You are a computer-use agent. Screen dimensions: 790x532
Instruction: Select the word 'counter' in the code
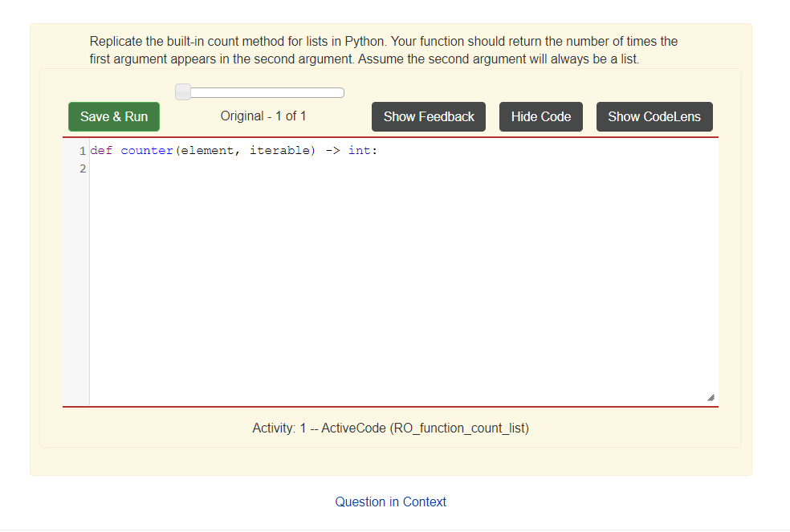point(146,150)
